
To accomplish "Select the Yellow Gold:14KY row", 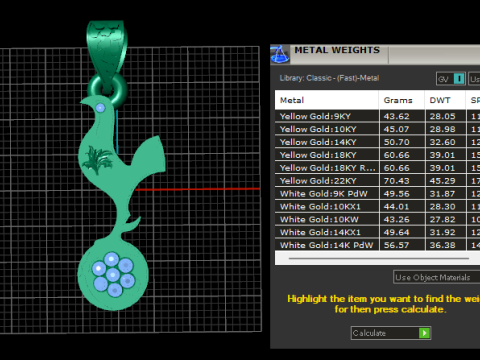I will pos(377,142).
